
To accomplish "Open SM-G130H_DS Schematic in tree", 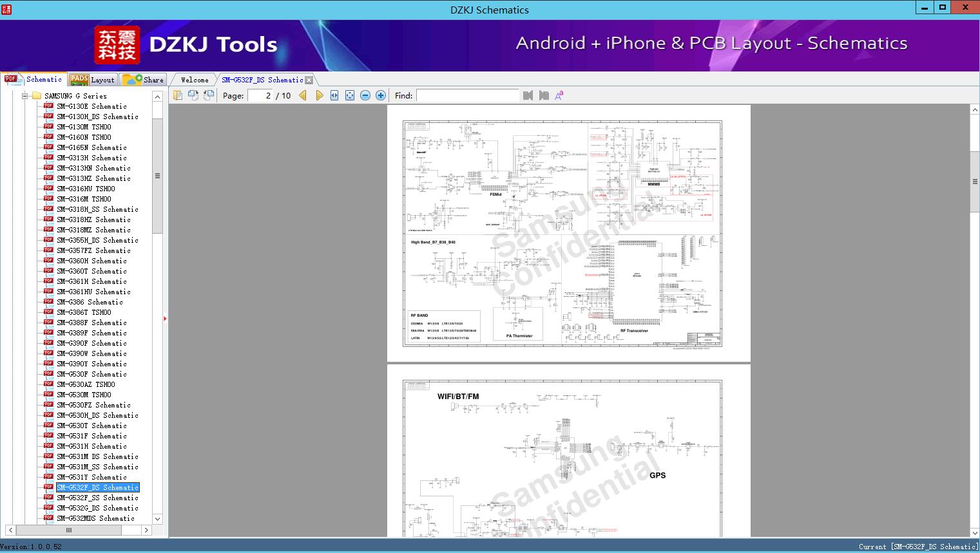I will [97, 117].
